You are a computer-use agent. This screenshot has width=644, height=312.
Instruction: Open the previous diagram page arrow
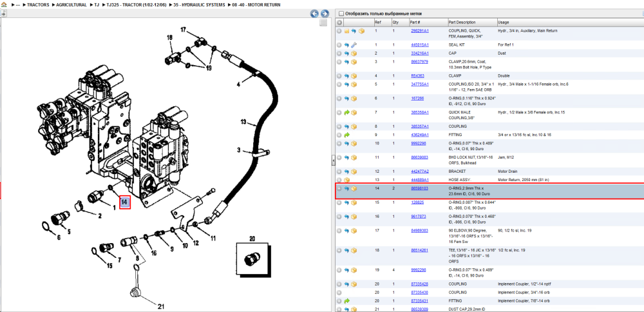(x=315, y=14)
